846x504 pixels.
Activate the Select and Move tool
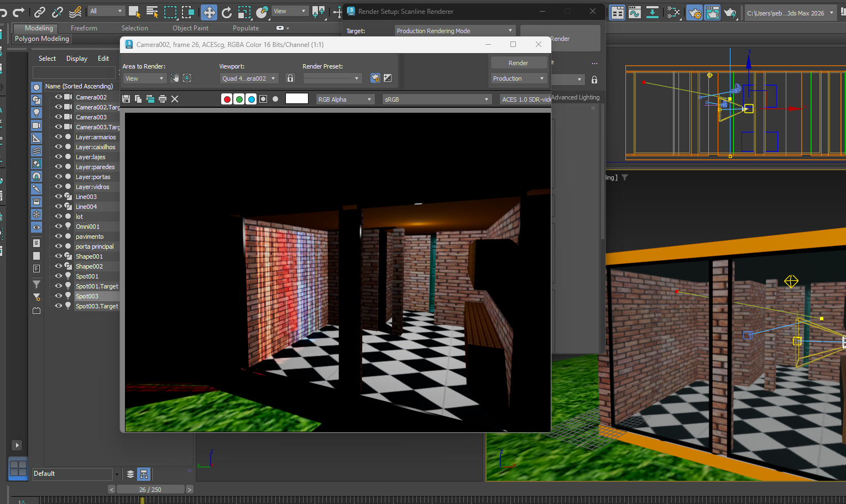(209, 12)
